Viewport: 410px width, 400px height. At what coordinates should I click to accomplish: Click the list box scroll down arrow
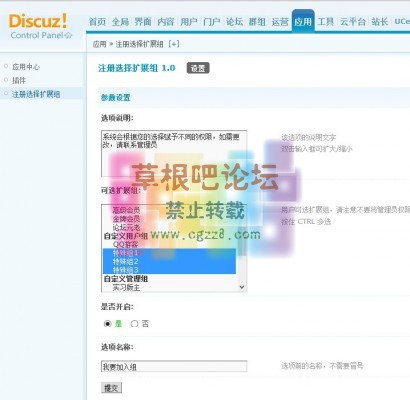pos(242,287)
